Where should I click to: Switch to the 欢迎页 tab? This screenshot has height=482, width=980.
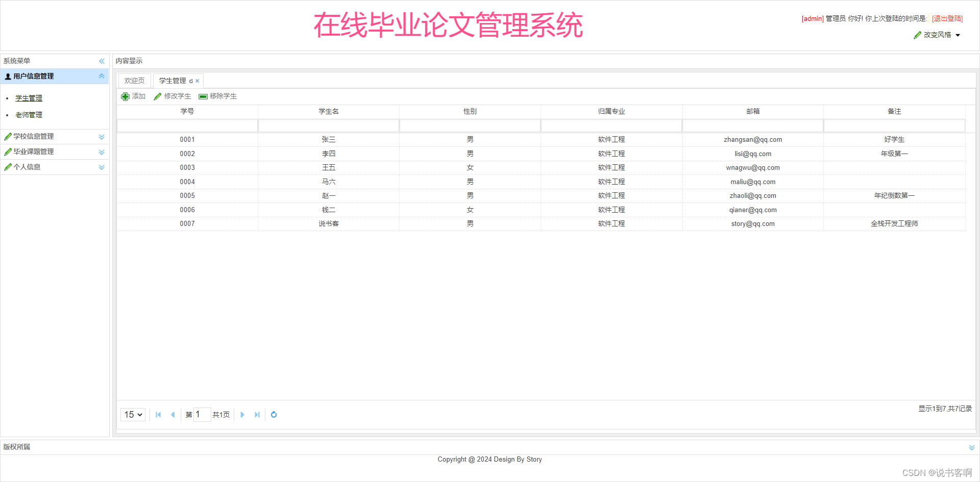click(134, 81)
